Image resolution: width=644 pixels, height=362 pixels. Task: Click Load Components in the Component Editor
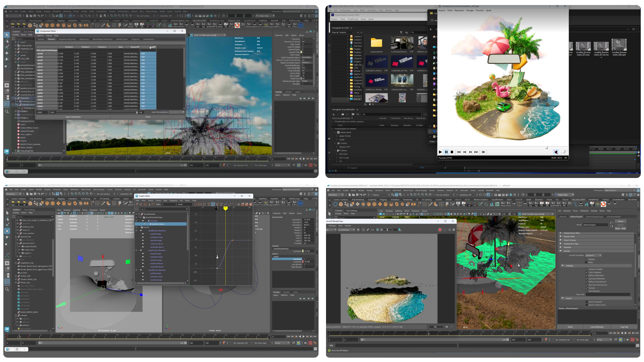click(73, 117)
